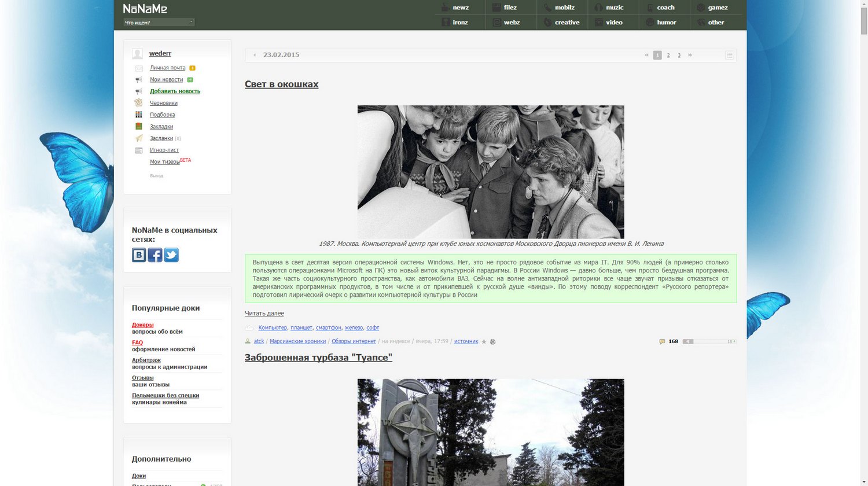Open the 'Марсианские хроники' category link
The width and height of the screenshot is (868, 486).
coord(297,341)
